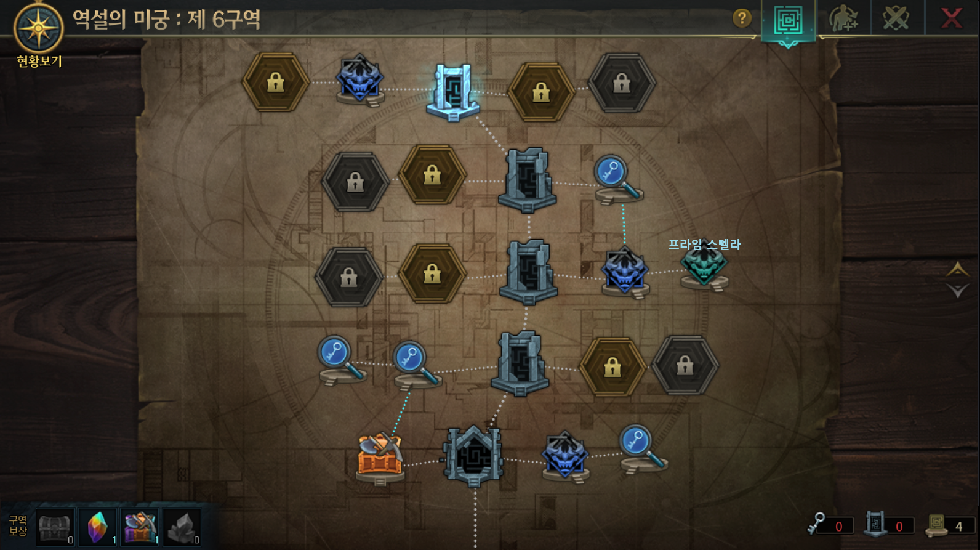Screen dimensions: 980x550
Task: Switch to the labyrinth map tab
Action: pos(788,21)
